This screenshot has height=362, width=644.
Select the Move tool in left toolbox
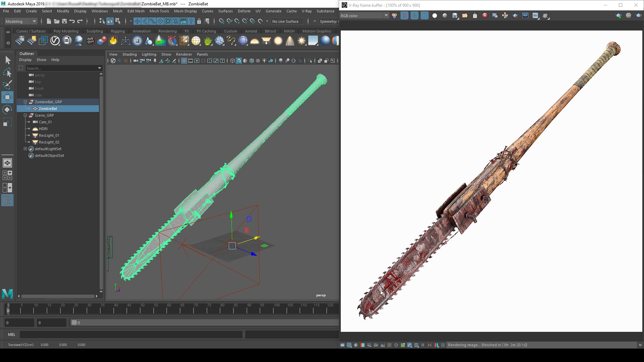(7, 97)
